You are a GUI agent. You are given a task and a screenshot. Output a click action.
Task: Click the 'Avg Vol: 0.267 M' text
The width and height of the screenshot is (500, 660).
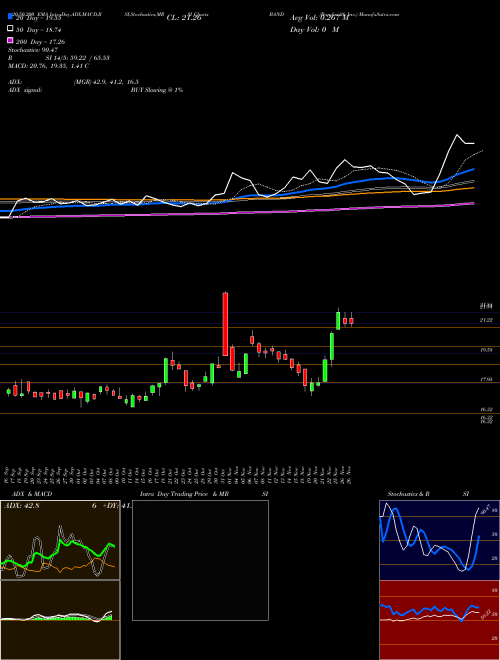pos(319,18)
